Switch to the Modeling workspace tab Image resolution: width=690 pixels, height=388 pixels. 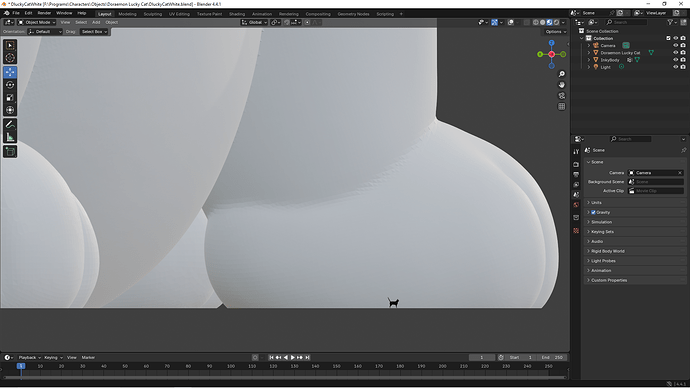[127, 14]
